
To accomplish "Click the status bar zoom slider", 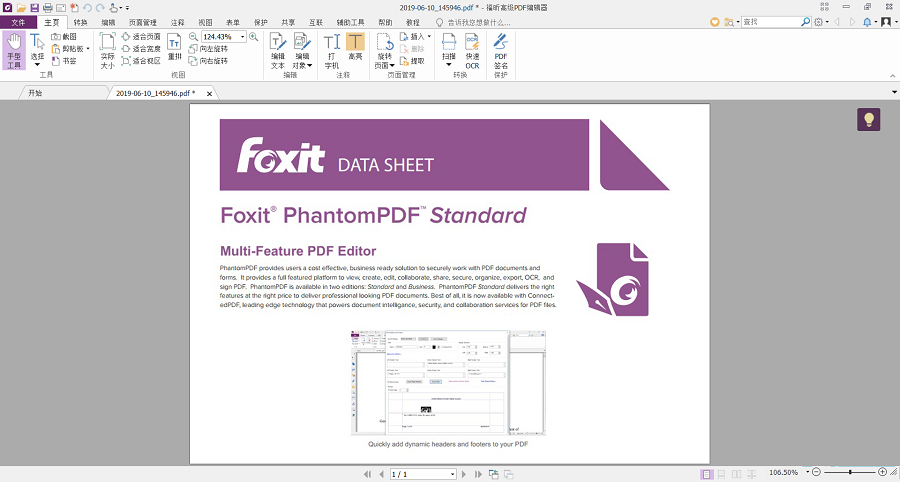I will [849, 472].
